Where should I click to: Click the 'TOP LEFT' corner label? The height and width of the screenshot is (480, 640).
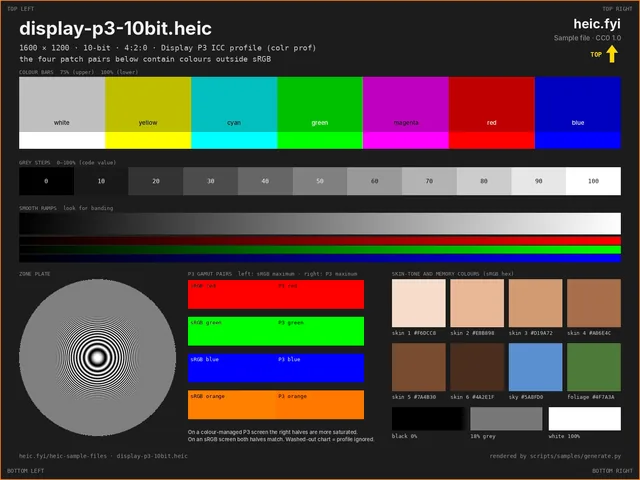click(x=21, y=9)
